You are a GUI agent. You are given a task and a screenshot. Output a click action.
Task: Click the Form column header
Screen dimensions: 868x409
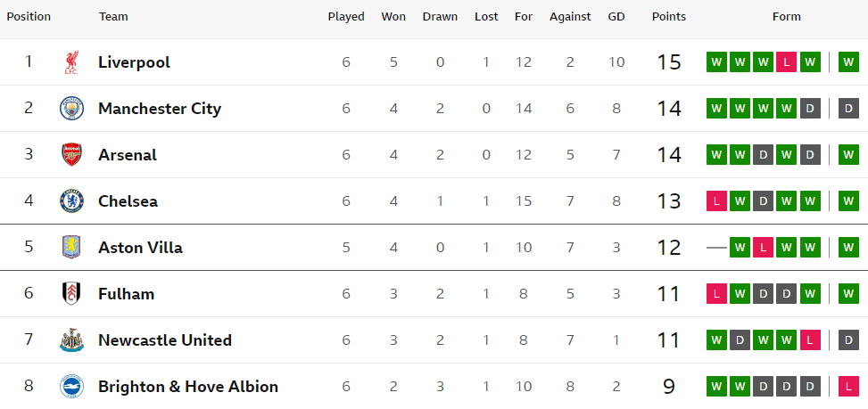click(x=786, y=17)
